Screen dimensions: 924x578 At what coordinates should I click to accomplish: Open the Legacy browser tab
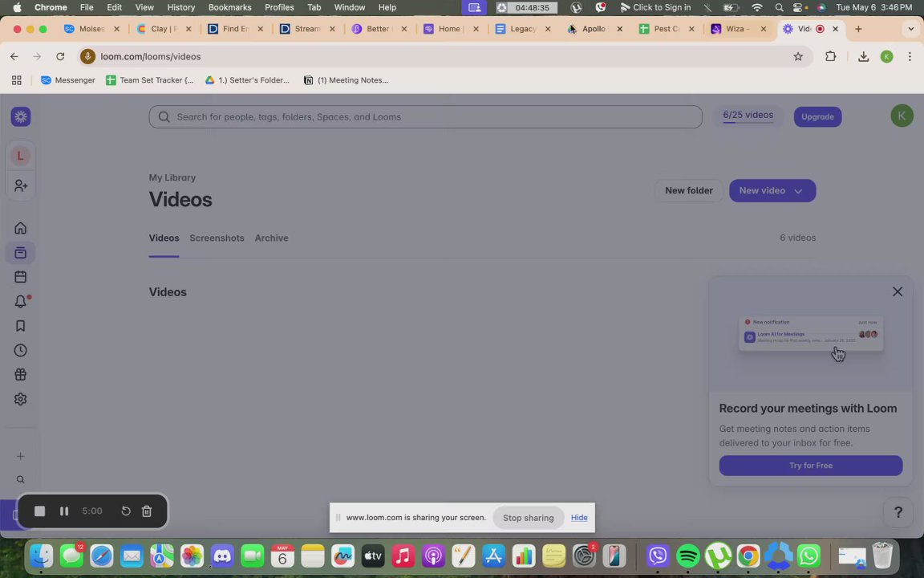coord(523,29)
